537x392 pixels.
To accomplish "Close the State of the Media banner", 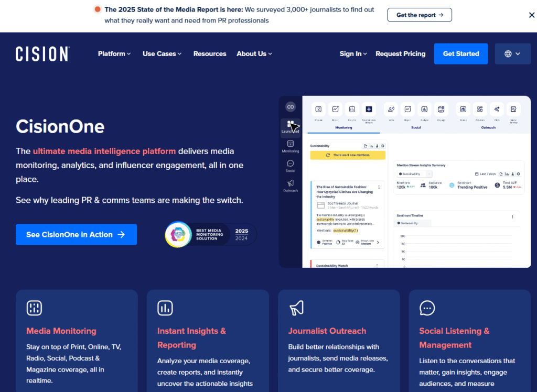I will (x=531, y=15).
